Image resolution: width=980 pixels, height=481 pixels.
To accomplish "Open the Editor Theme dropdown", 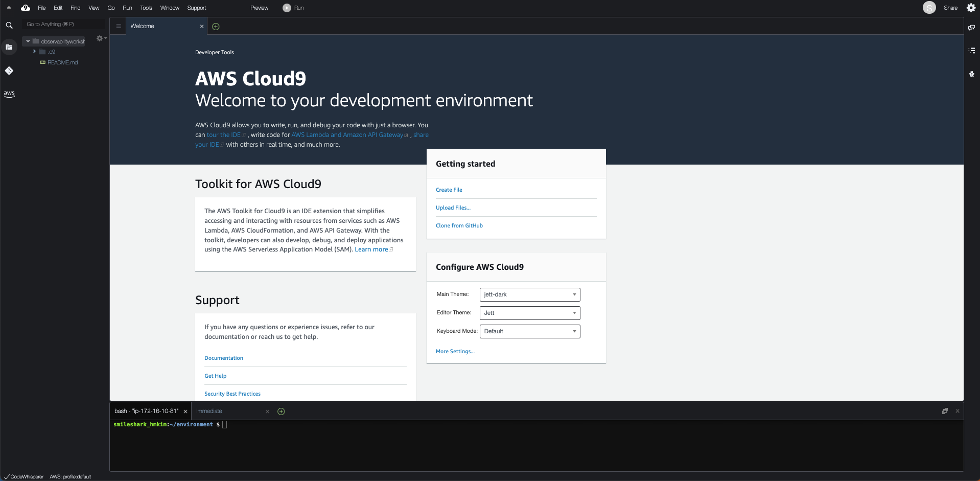I will 530,313.
